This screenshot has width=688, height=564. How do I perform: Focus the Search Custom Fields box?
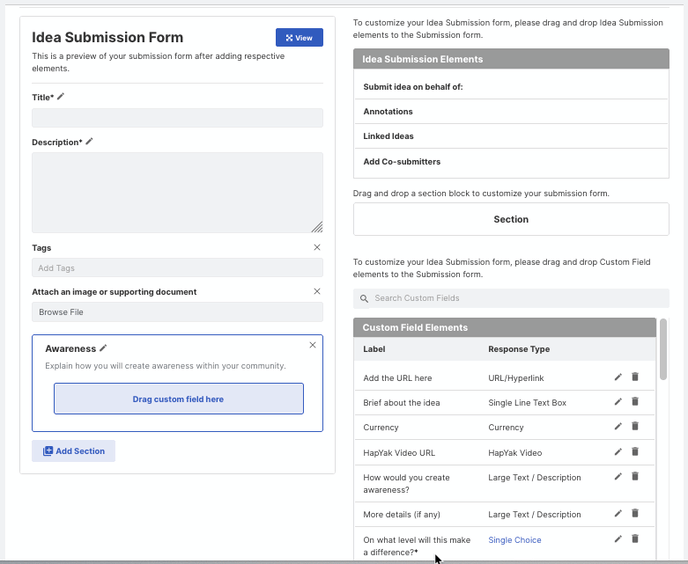pos(511,298)
